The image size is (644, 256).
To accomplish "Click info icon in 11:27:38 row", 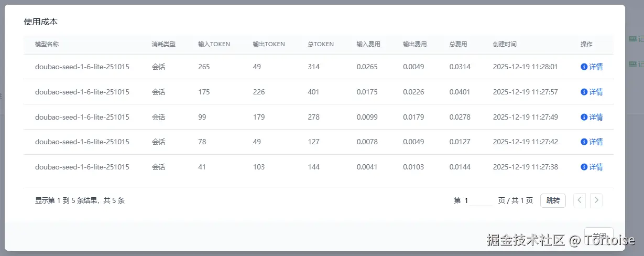I will click(x=584, y=167).
